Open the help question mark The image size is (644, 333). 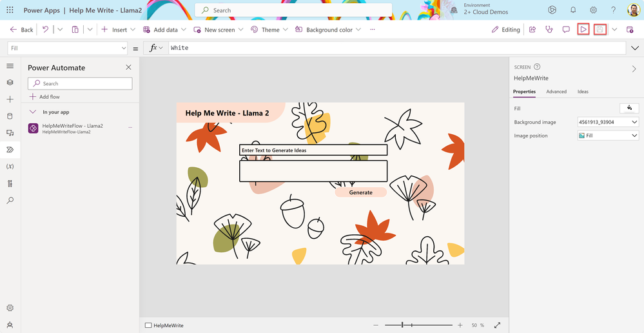(x=614, y=10)
